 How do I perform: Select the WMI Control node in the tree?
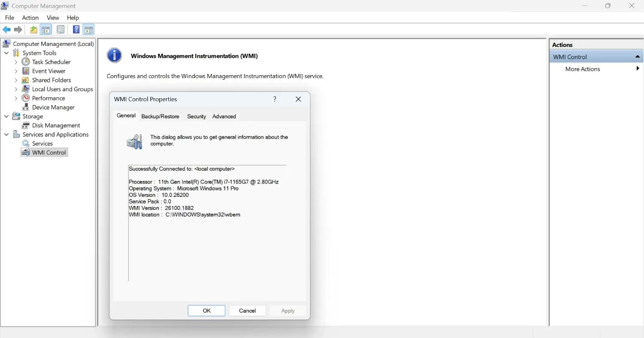[48, 152]
